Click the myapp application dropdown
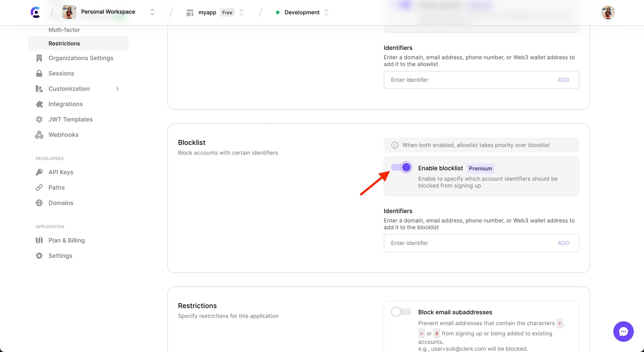The height and width of the screenshot is (352, 644). (x=241, y=12)
